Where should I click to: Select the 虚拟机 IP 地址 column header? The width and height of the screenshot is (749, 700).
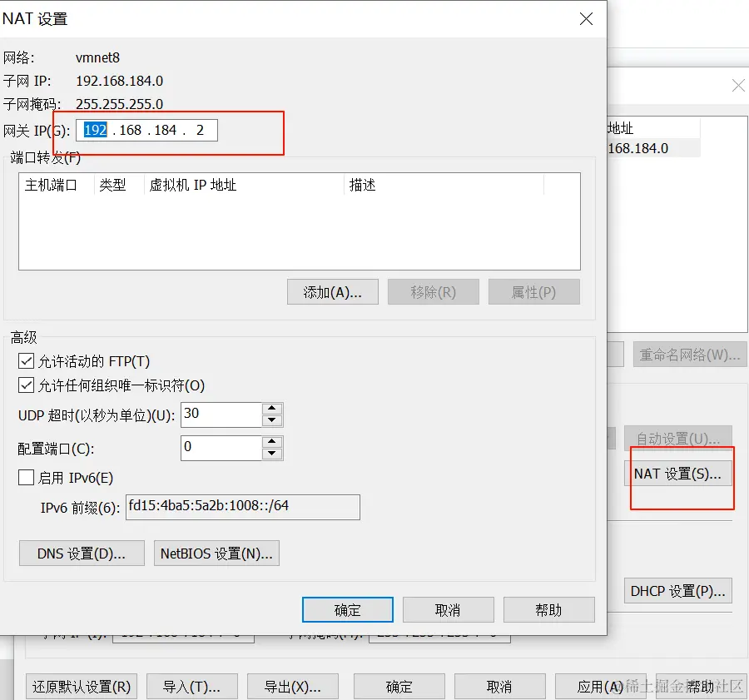pyautogui.click(x=244, y=185)
